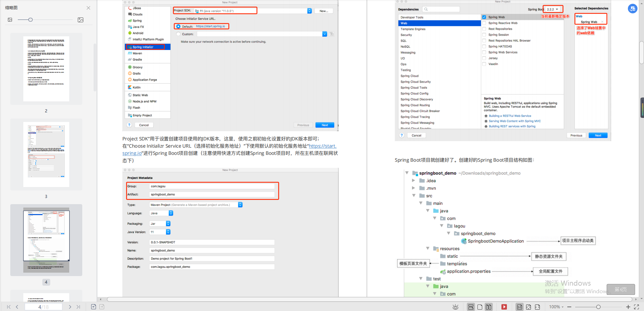The image size is (644, 311).
Task: Click the horizontal scrollbar of document
Action: click(369, 299)
